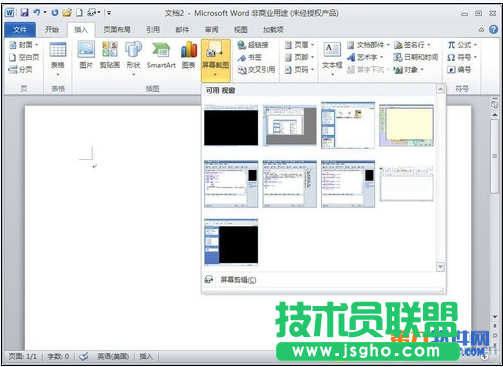Viewport: 503px width, 367px height.
Task: Open the 公式 (Equation) dropdown
Action: pyautogui.click(x=462, y=45)
